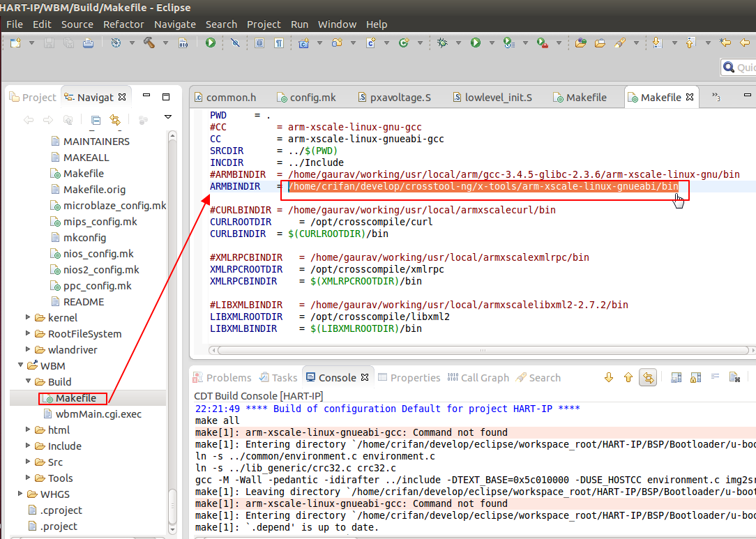Toggle the highlighted console show-error button
Screen dimensions: 756x539
pos(649,378)
